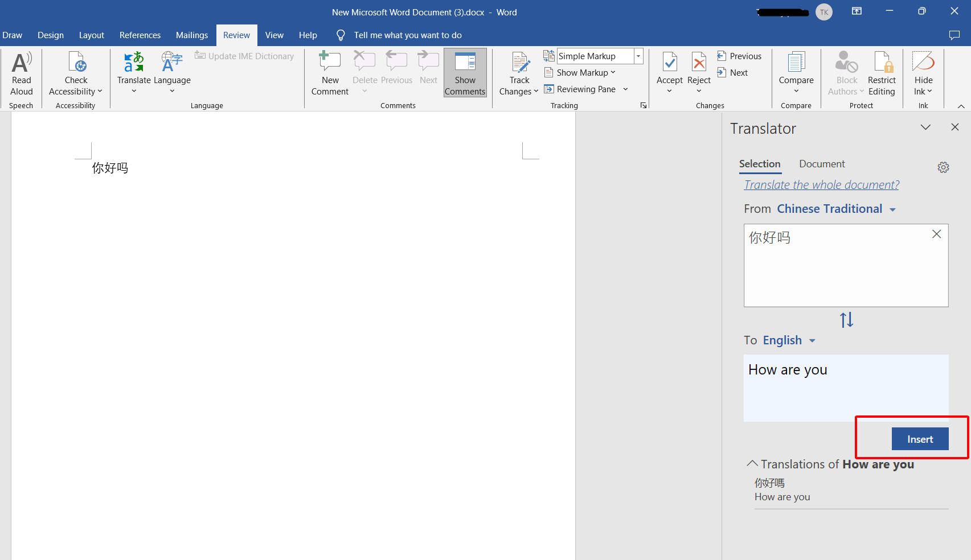The height and width of the screenshot is (560, 971).
Task: Insert the translation into document
Action: [920, 439]
